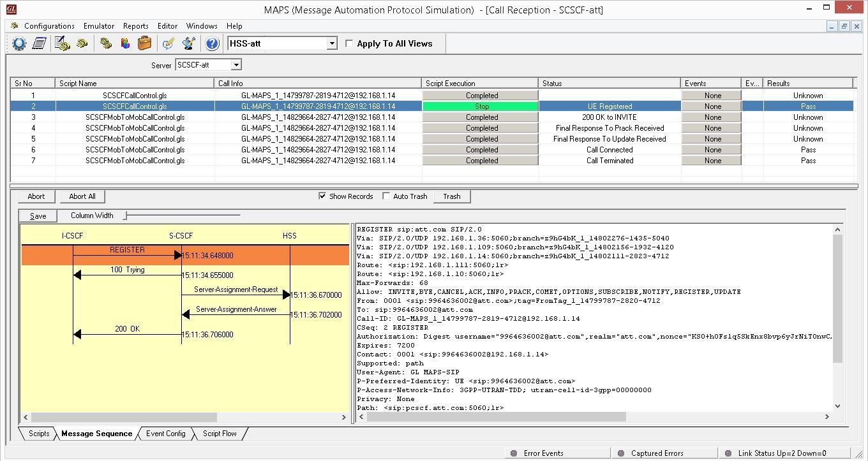The height and width of the screenshot is (461, 868).
Task: Open the Script Flow tab
Action: [x=220, y=434]
